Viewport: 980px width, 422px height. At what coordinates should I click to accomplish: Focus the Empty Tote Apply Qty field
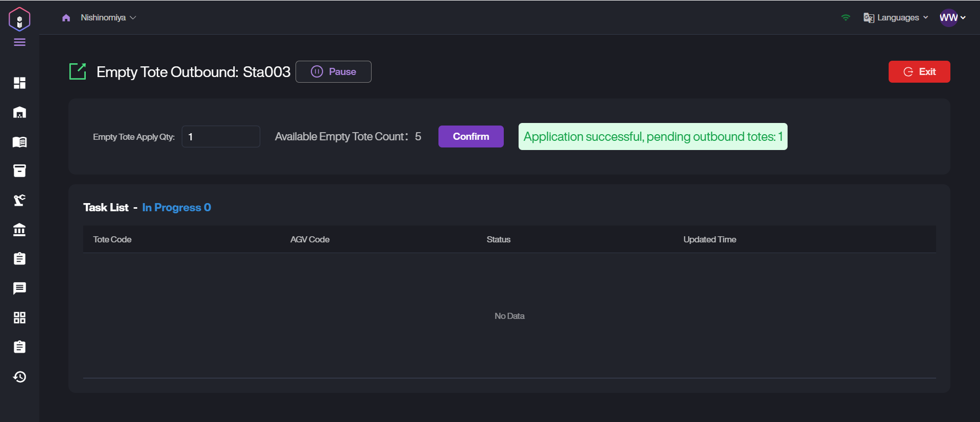tap(220, 137)
